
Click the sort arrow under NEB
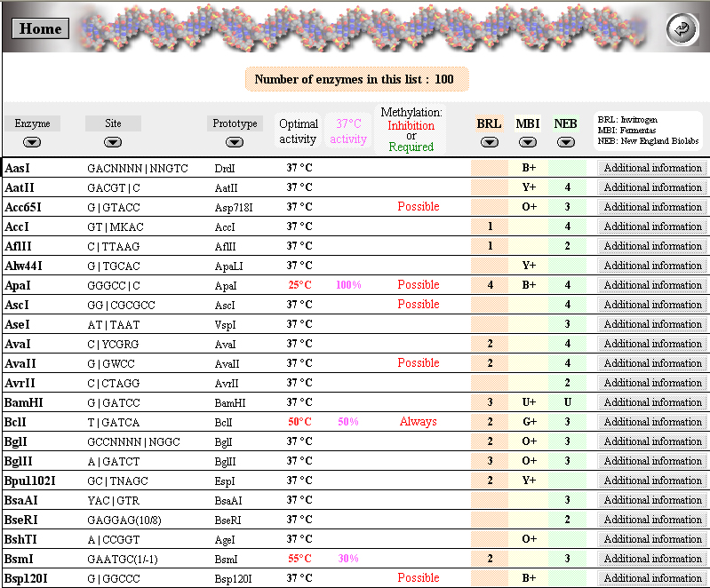click(x=565, y=142)
